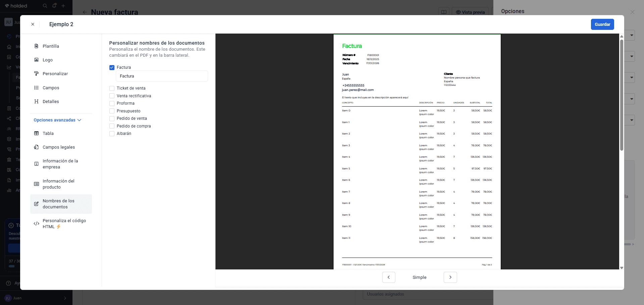Select the Tabla grid icon
This screenshot has height=305, width=644.
click(36, 133)
